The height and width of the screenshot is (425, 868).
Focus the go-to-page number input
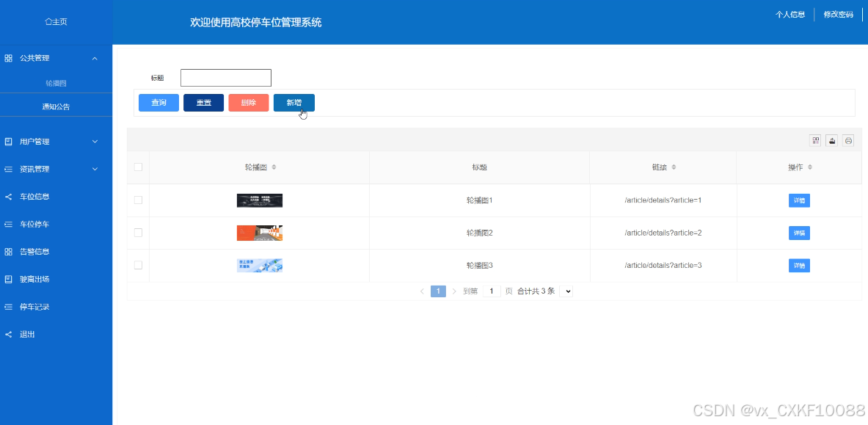coord(492,291)
